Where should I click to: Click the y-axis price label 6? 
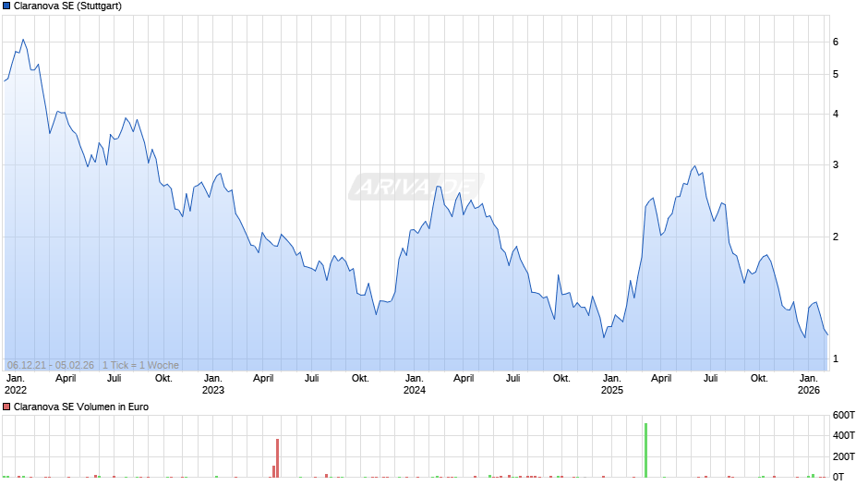tap(836, 43)
